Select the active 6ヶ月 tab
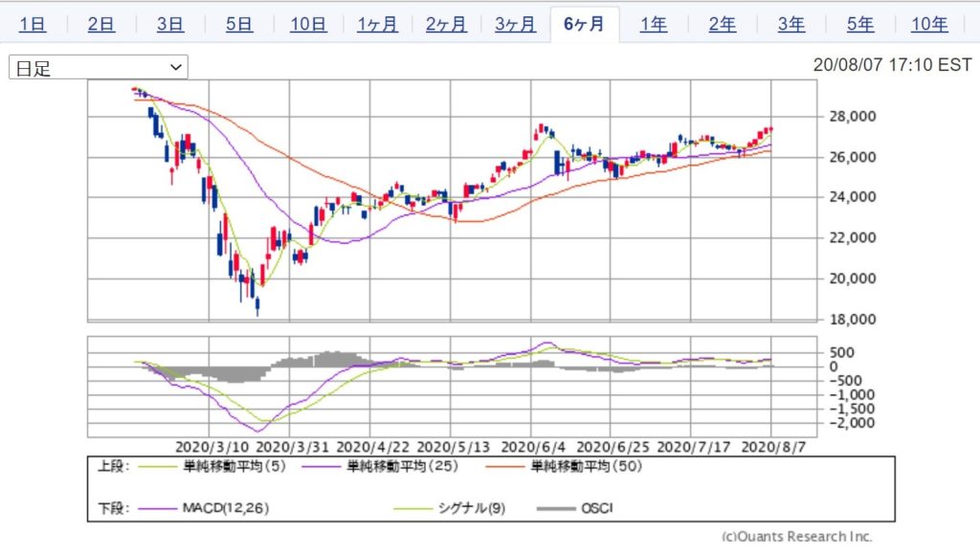 (x=584, y=25)
